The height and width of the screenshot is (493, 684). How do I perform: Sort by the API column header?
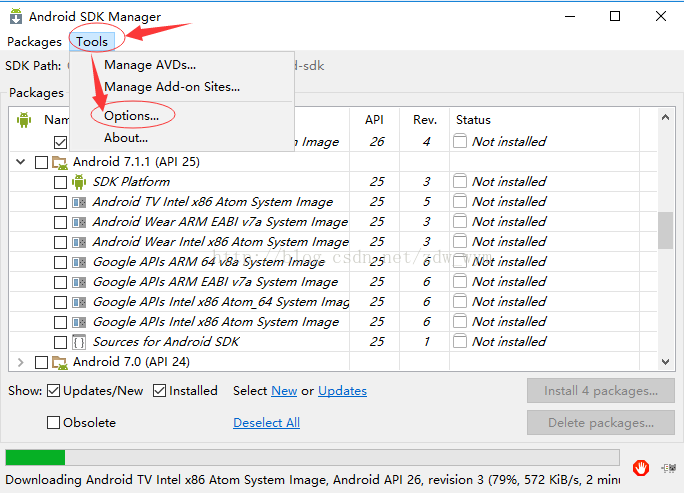coord(374,120)
